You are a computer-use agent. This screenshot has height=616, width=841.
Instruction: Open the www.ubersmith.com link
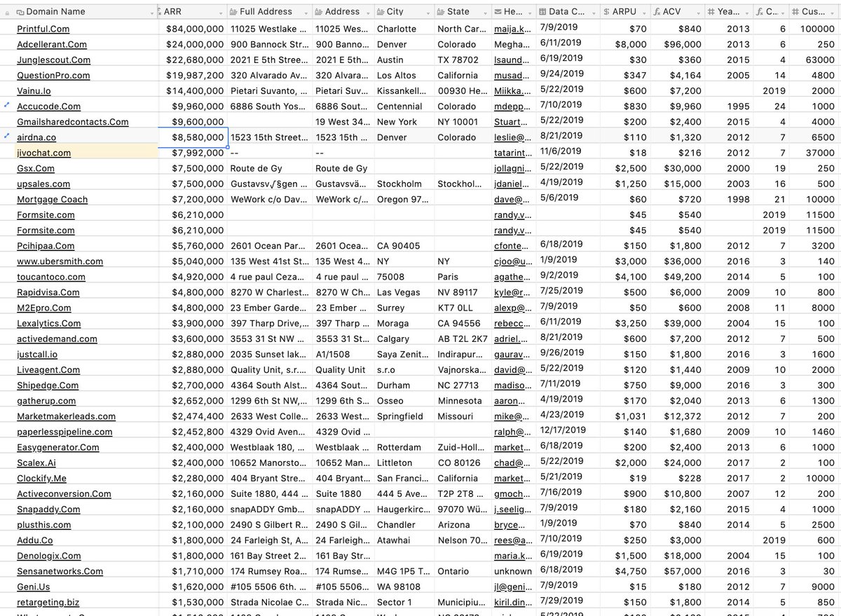60,261
